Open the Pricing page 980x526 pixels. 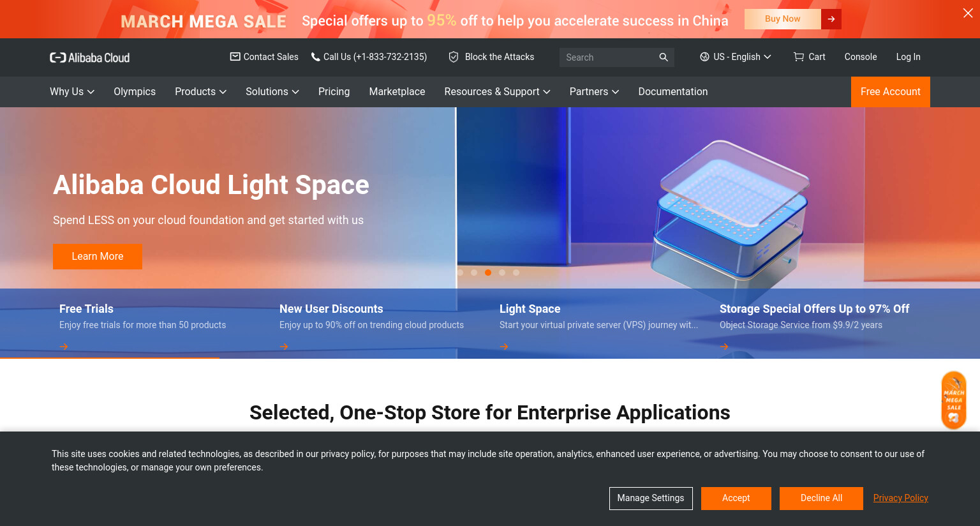[x=334, y=92]
